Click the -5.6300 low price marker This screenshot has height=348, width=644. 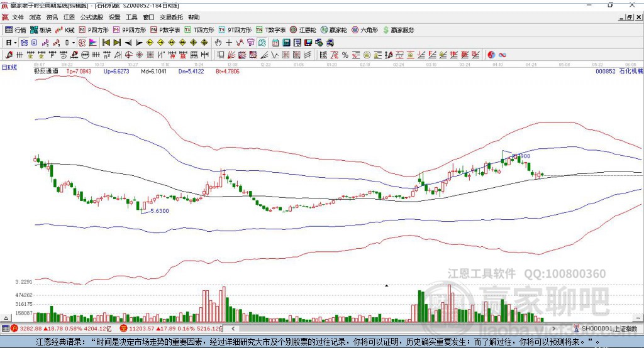[x=158, y=211]
